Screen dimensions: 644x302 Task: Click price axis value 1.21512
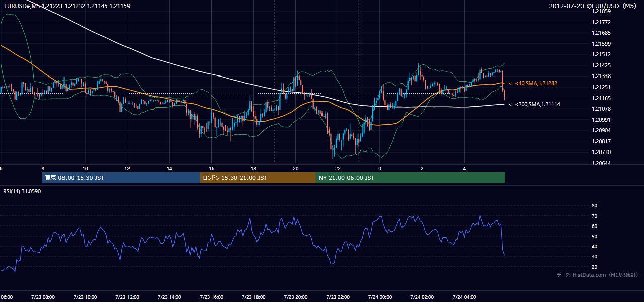click(x=601, y=54)
